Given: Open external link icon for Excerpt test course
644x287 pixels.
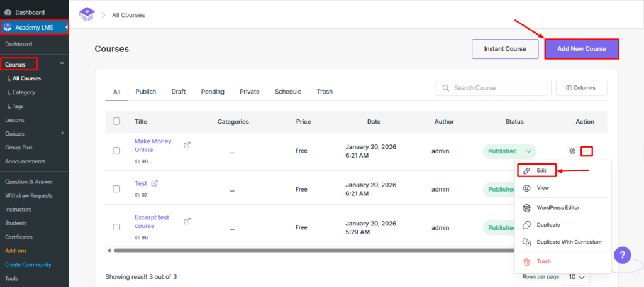Looking at the screenshot, I should [187, 221].
